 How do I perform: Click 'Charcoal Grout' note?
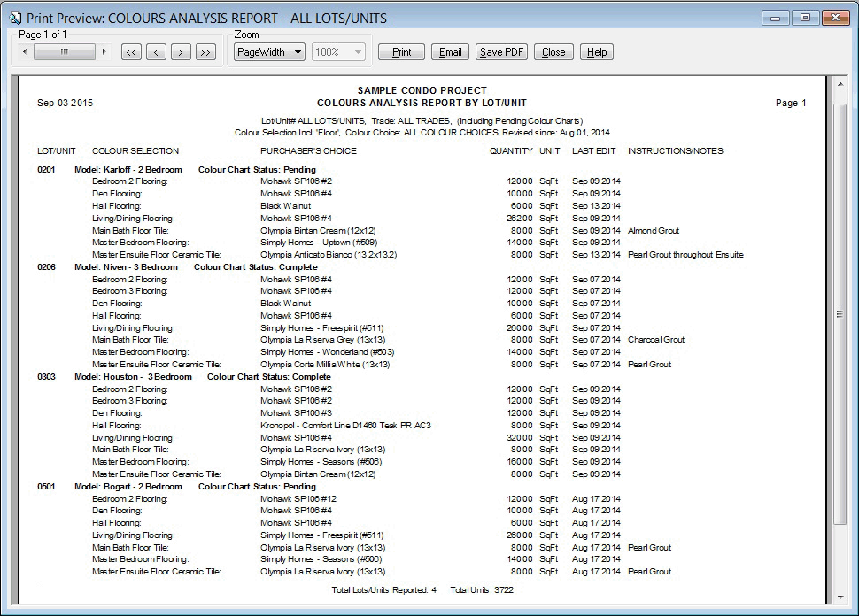pos(656,340)
